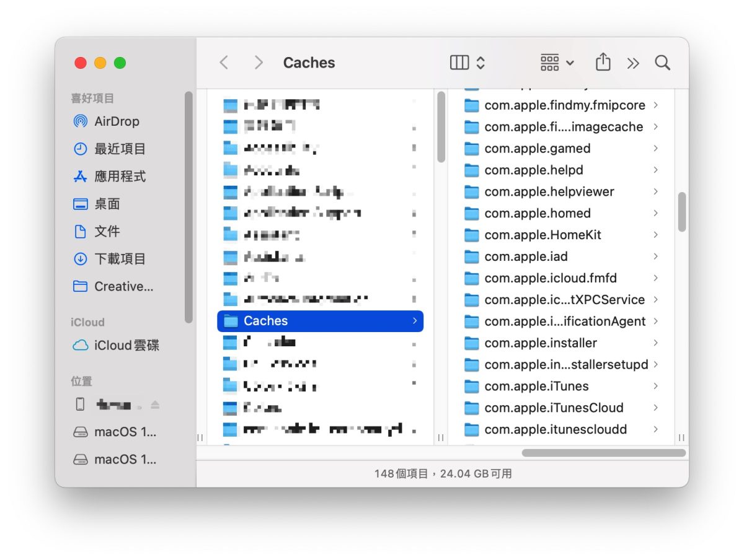Viewport: 744px width, 560px height.
Task: Click the sidebar vertical scrollbar
Action: pyautogui.click(x=188, y=206)
